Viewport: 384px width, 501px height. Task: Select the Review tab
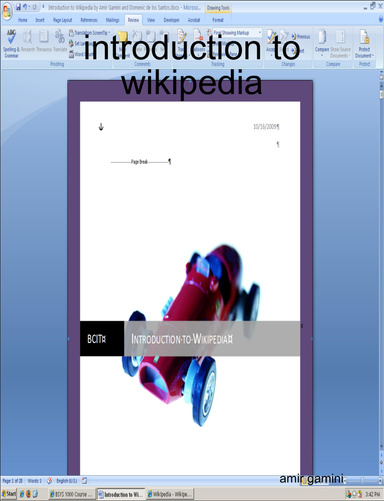click(x=133, y=20)
